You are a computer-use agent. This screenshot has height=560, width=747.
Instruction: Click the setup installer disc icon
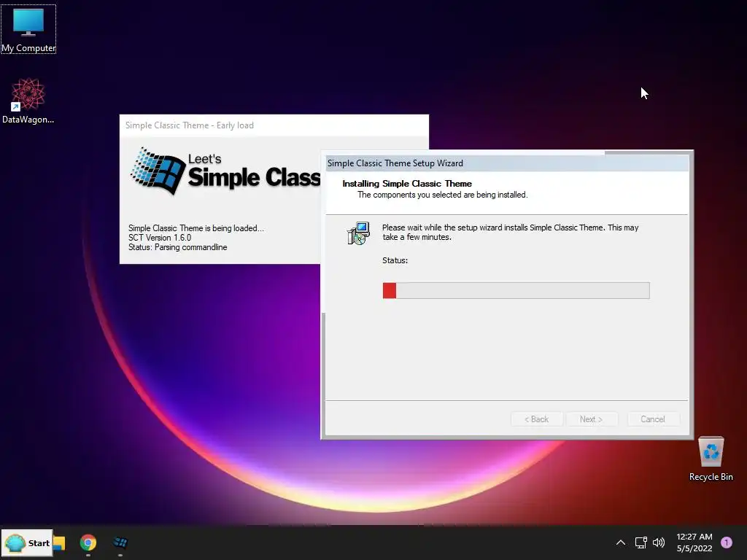(x=358, y=233)
